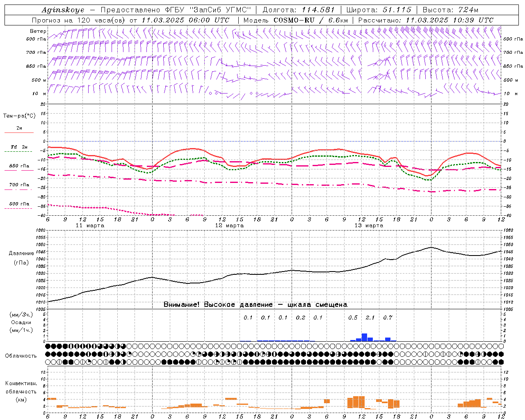Click the precipitation value "0.5"

point(353,317)
